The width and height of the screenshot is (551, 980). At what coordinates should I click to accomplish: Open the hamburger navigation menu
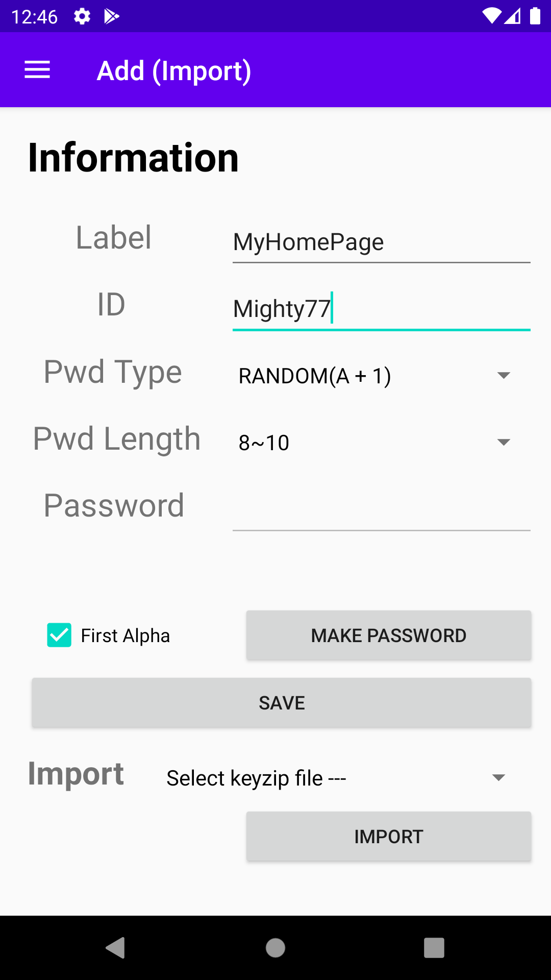(x=37, y=70)
